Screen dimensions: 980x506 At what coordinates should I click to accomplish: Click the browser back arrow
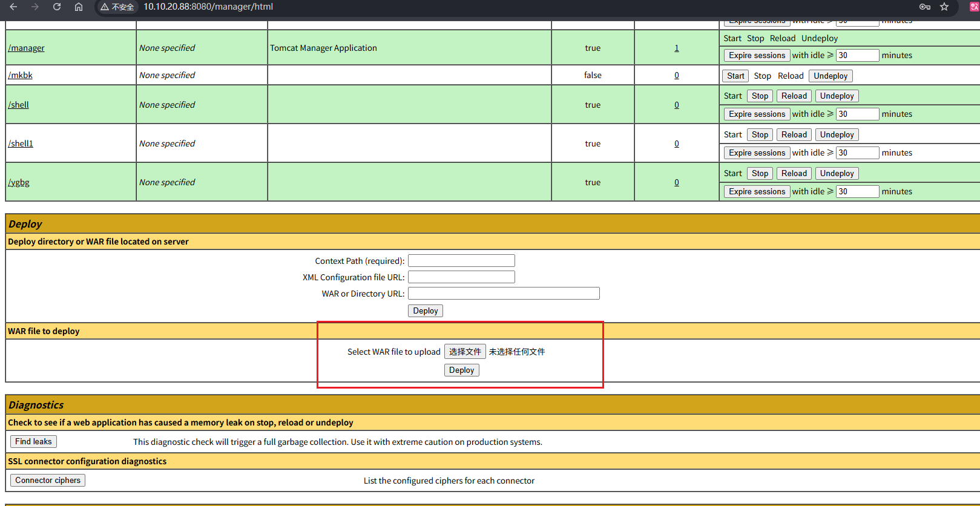pos(13,7)
